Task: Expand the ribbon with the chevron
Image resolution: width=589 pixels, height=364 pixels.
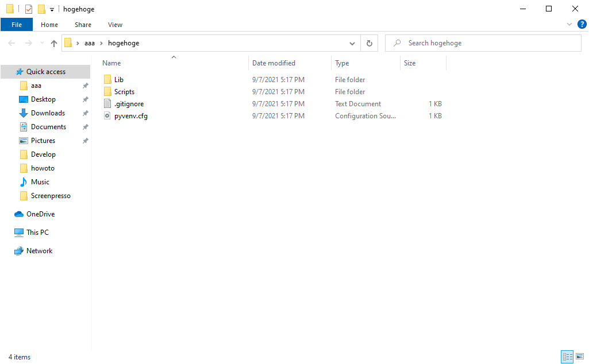Action: 569,24
